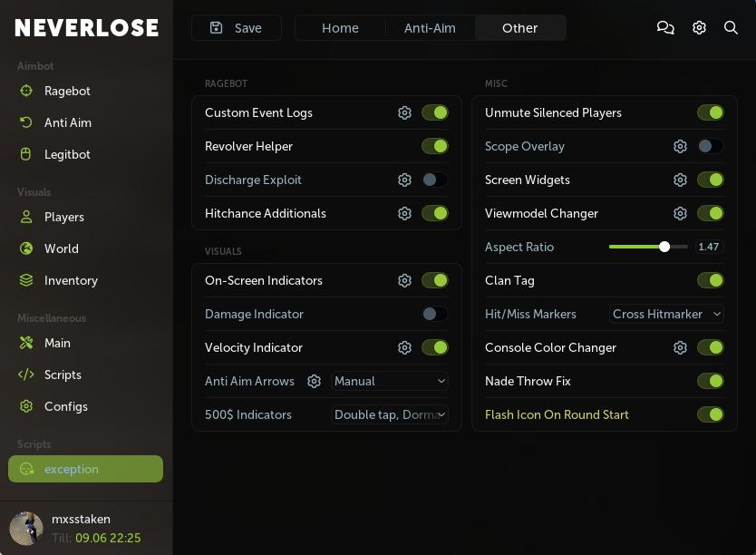This screenshot has width=756, height=555.
Task: Open Console Color Changer gear settings
Action: click(680, 348)
